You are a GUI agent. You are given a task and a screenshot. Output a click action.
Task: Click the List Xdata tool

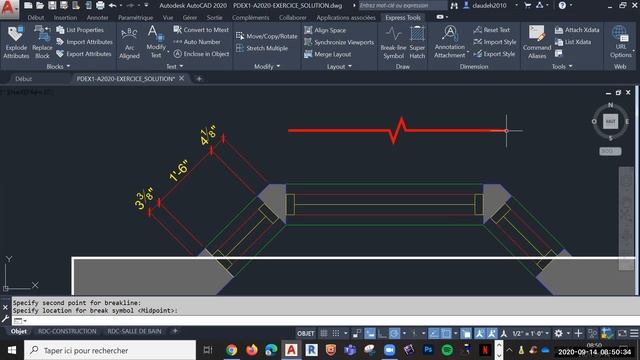point(573,42)
